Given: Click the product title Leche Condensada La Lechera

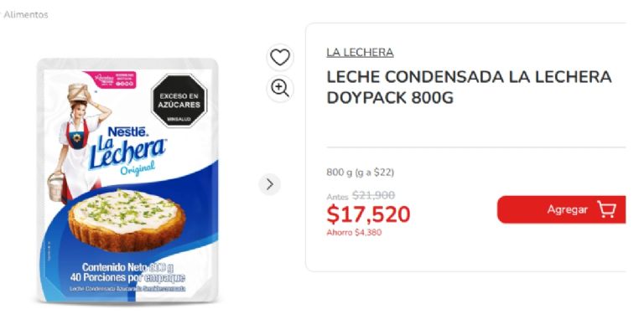Looking at the screenshot, I should tap(469, 87).
